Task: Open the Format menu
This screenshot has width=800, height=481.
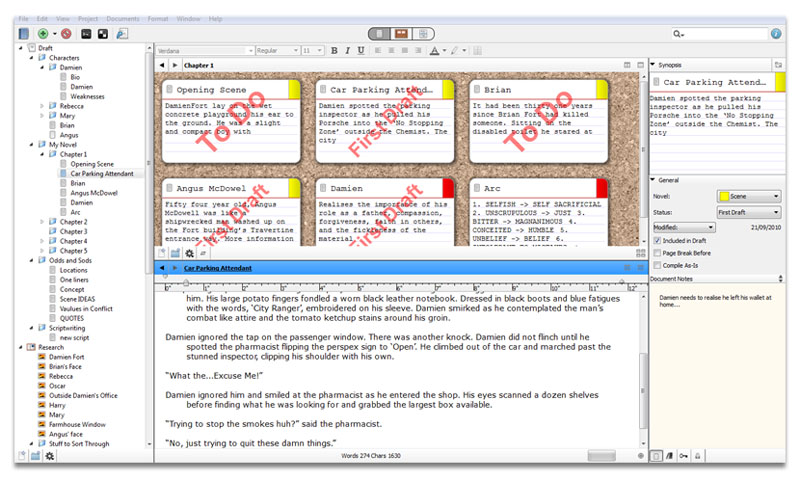Action: pyautogui.click(x=158, y=18)
